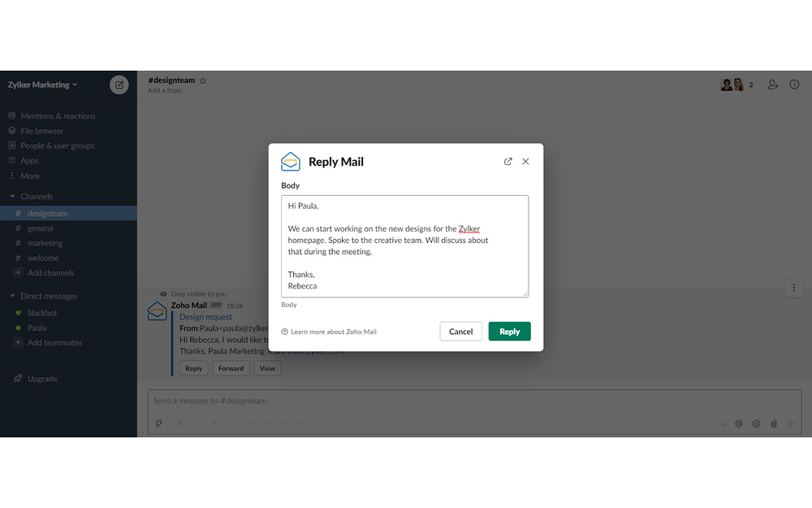Image resolution: width=812 pixels, height=508 pixels.
Task: Click Zoho Mail sender name
Action: [189, 306]
